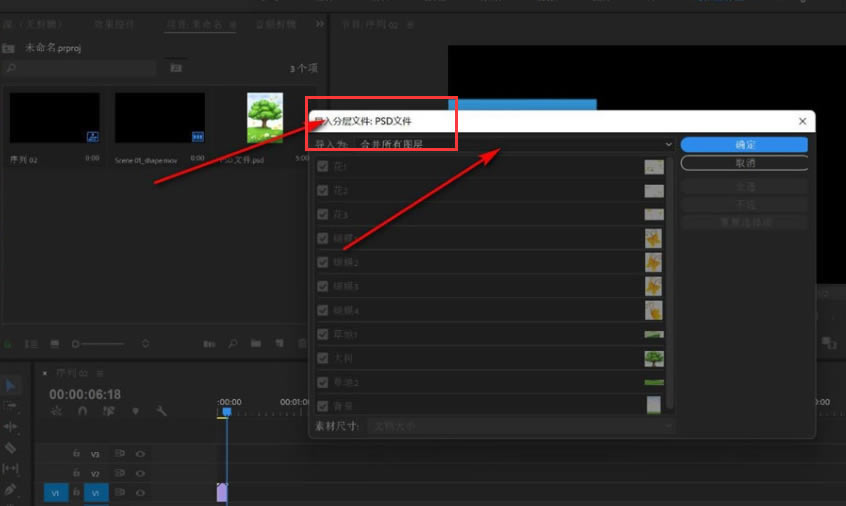Viewport: 846px width, 506px height.
Task: Uncheck the 花3 layer checkbox
Action: pos(323,214)
